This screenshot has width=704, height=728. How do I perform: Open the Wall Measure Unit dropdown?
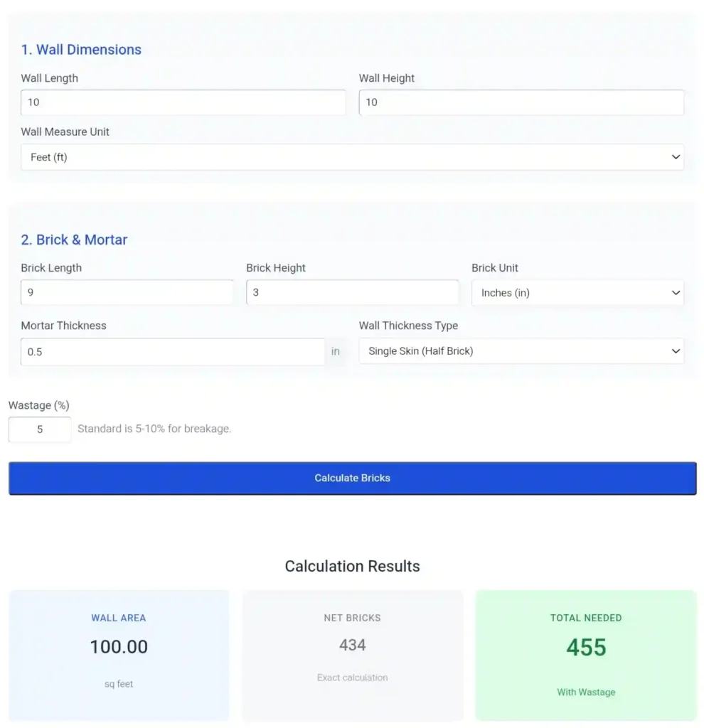pos(353,157)
